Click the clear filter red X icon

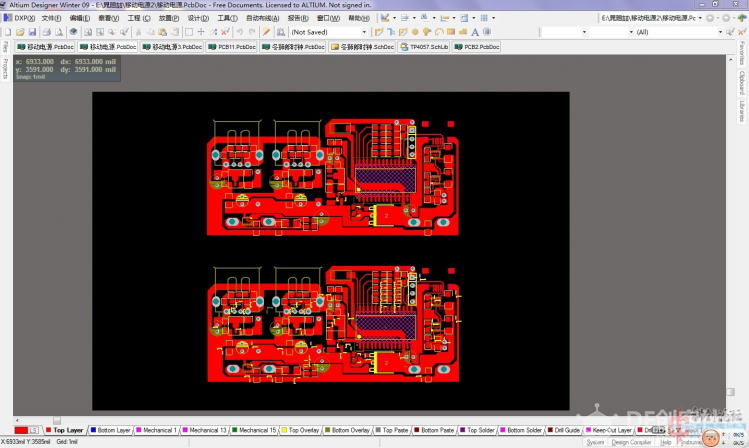coord(742,32)
